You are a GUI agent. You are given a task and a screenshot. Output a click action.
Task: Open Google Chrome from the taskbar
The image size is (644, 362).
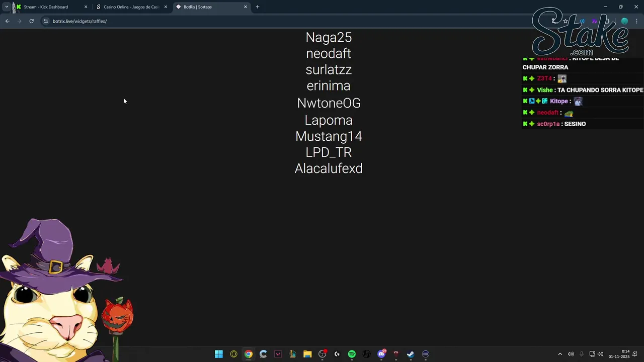tap(249, 354)
